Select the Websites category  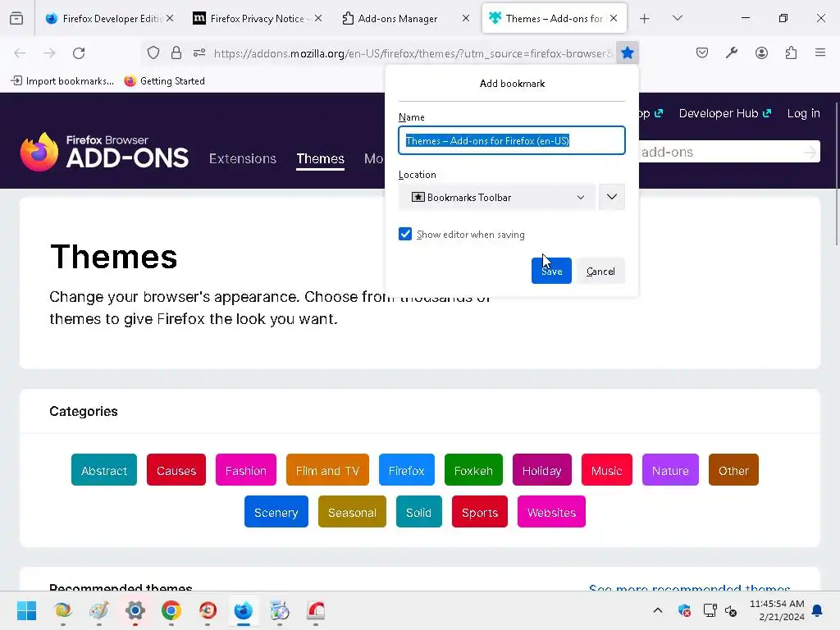(x=551, y=512)
